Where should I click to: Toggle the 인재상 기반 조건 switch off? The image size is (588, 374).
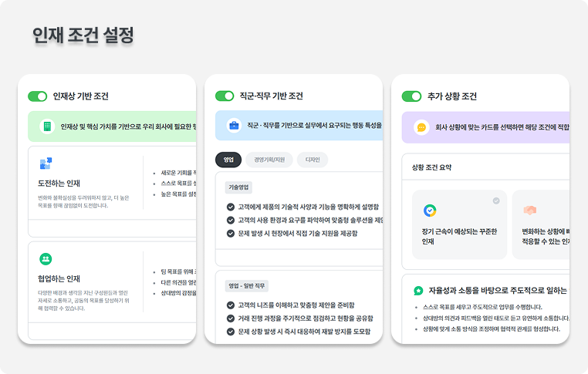(38, 96)
